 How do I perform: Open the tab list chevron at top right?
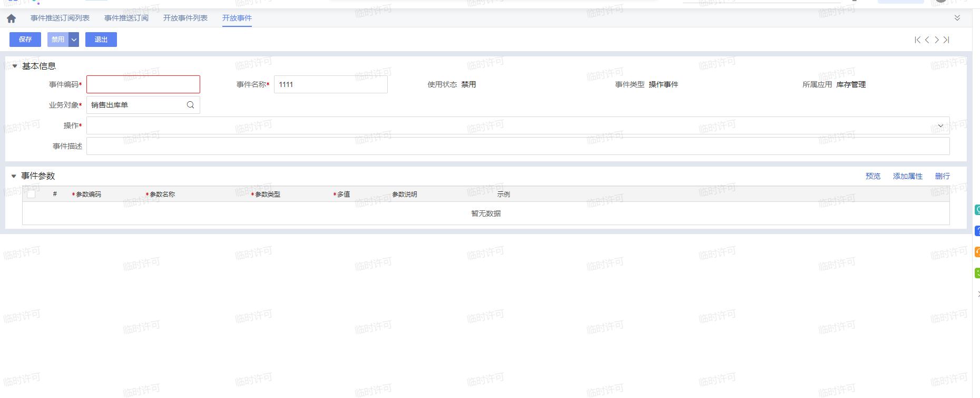pyautogui.click(x=957, y=18)
